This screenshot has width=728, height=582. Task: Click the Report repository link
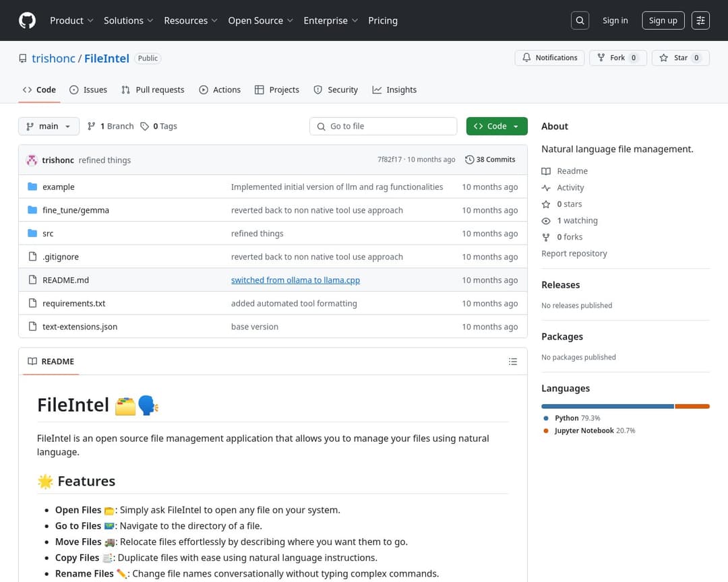click(574, 253)
